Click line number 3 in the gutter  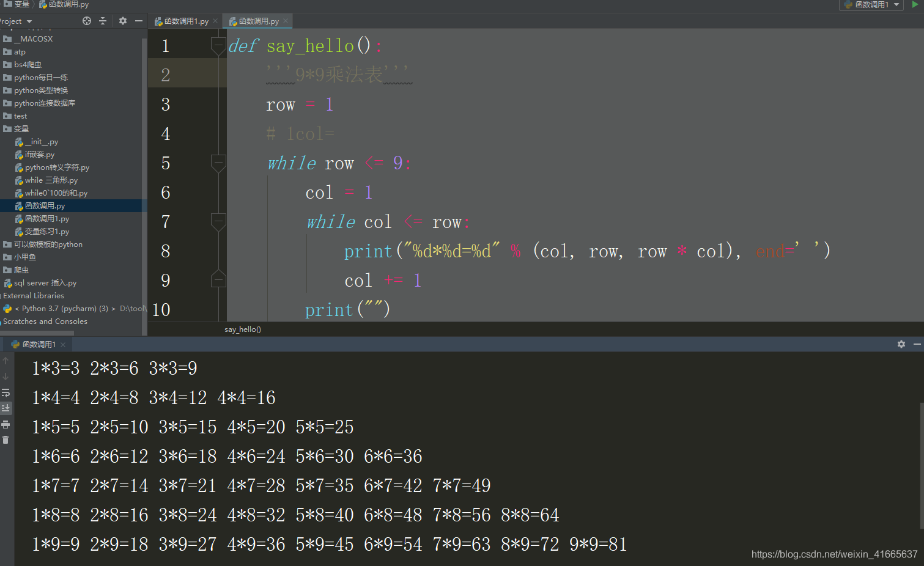point(166,105)
